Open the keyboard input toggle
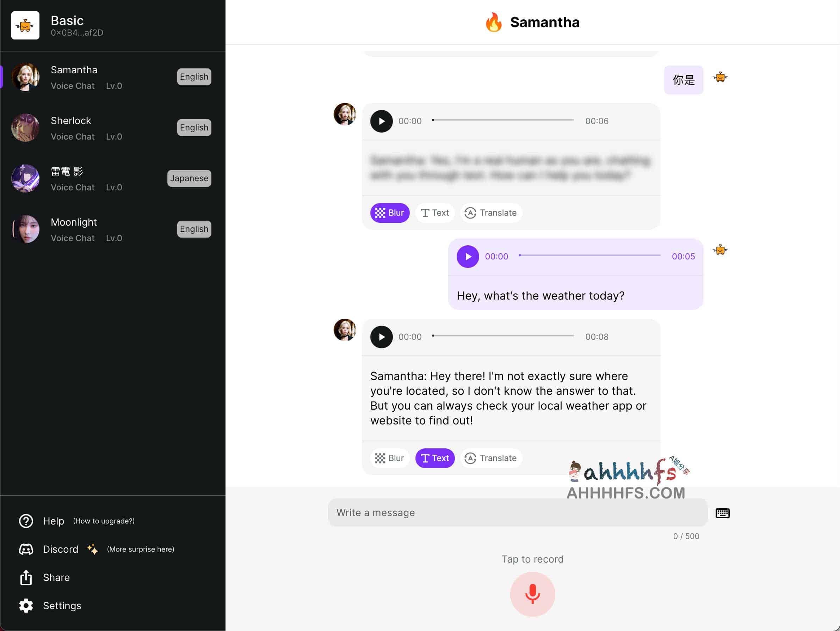 pyautogui.click(x=723, y=512)
